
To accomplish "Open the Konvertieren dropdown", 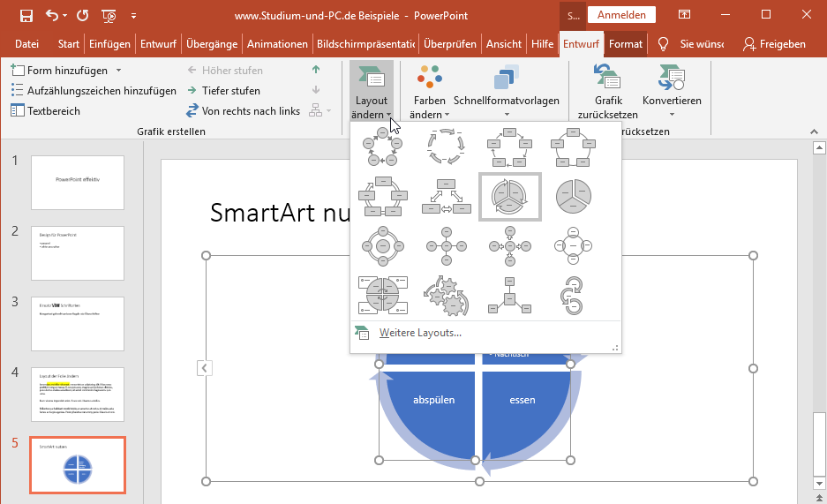I will click(672, 91).
